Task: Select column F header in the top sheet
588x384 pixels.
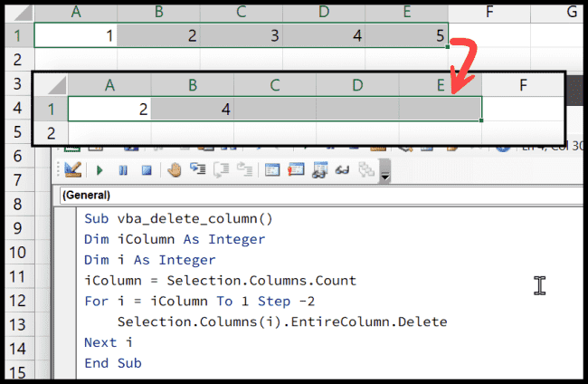Action: (x=488, y=12)
